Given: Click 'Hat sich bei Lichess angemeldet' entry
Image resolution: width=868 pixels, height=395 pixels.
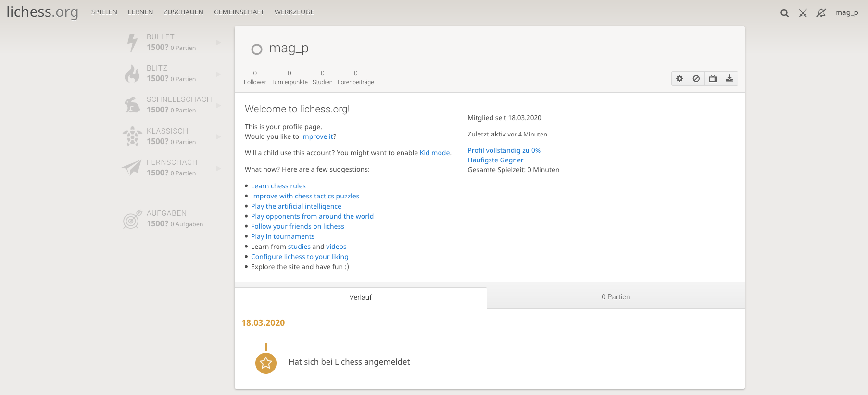Looking at the screenshot, I should 349,362.
